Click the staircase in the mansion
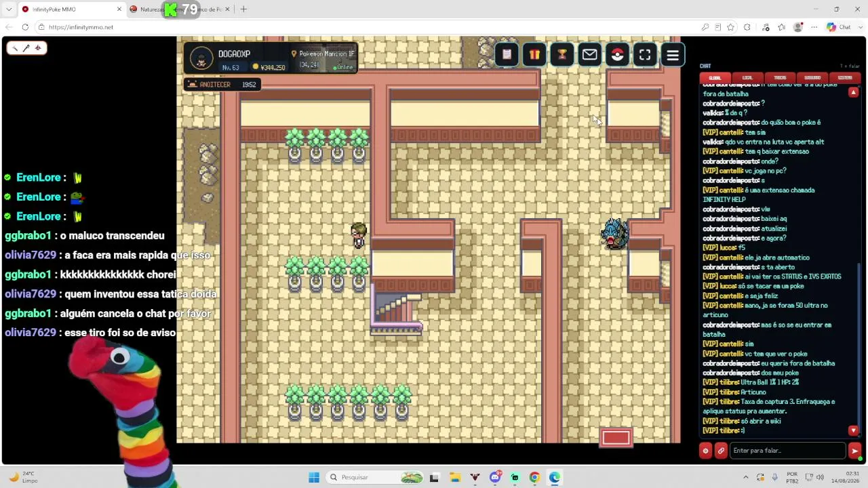This screenshot has width=868, height=488. [x=397, y=313]
